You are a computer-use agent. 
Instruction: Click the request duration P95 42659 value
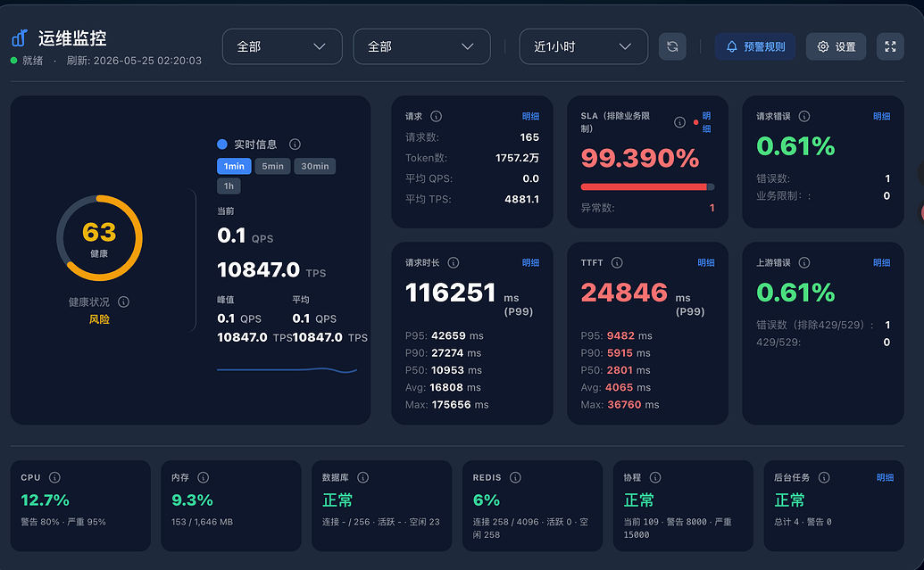coord(448,335)
